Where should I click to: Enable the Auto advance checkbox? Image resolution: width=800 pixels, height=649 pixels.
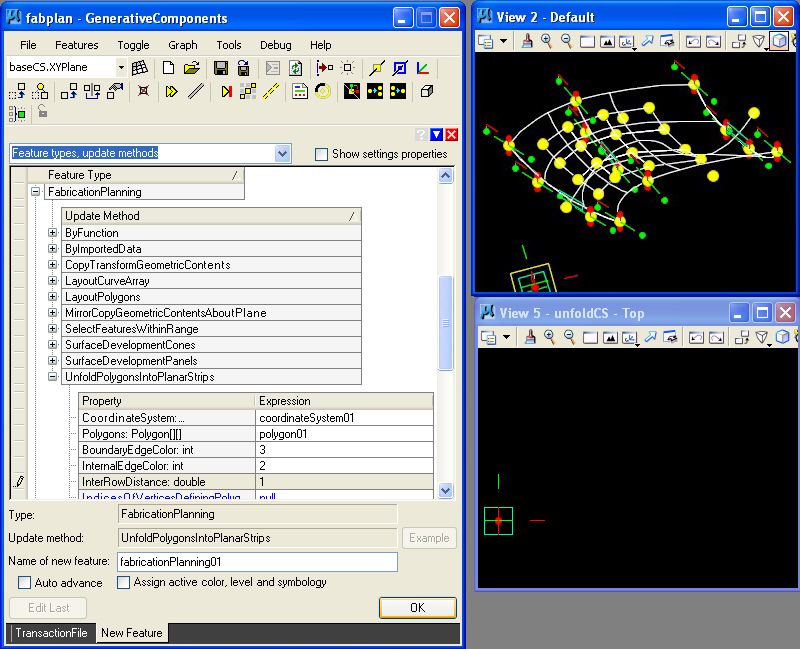pos(24,583)
